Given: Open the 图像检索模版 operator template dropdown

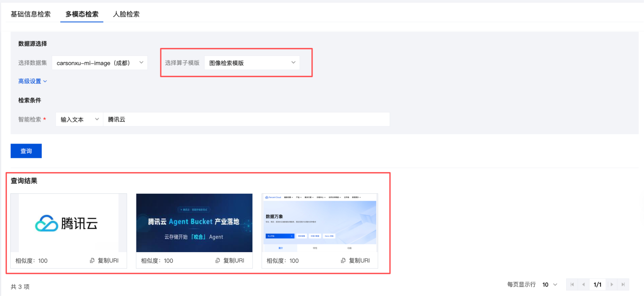Looking at the screenshot, I should click(x=252, y=63).
